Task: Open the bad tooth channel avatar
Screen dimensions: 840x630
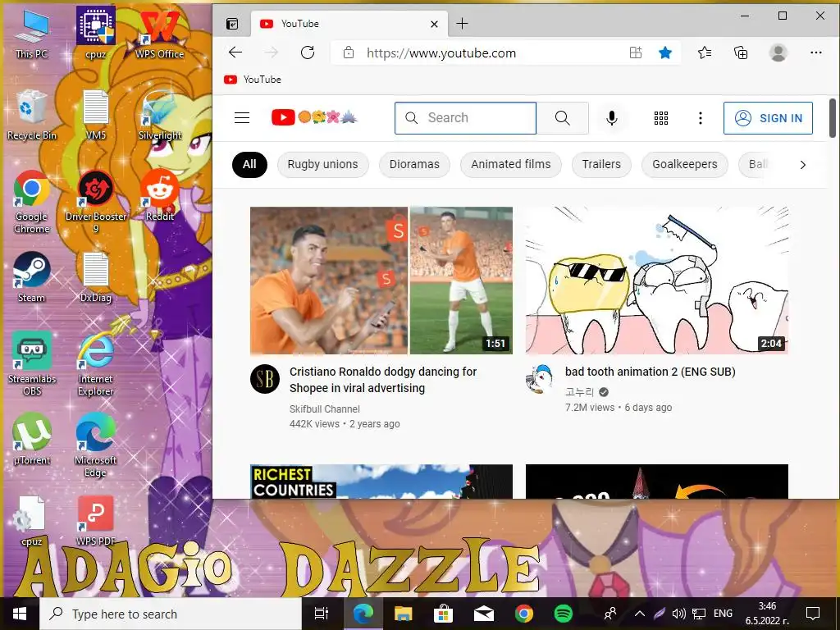Action: [x=540, y=379]
